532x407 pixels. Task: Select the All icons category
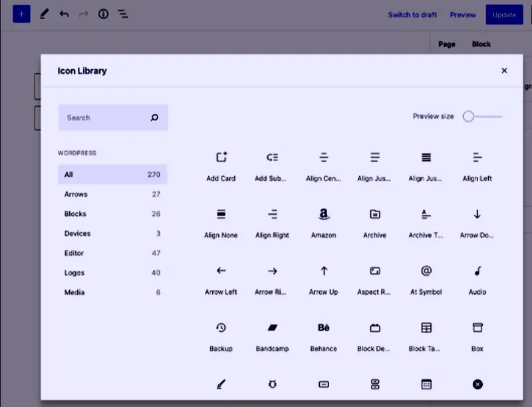pos(112,174)
